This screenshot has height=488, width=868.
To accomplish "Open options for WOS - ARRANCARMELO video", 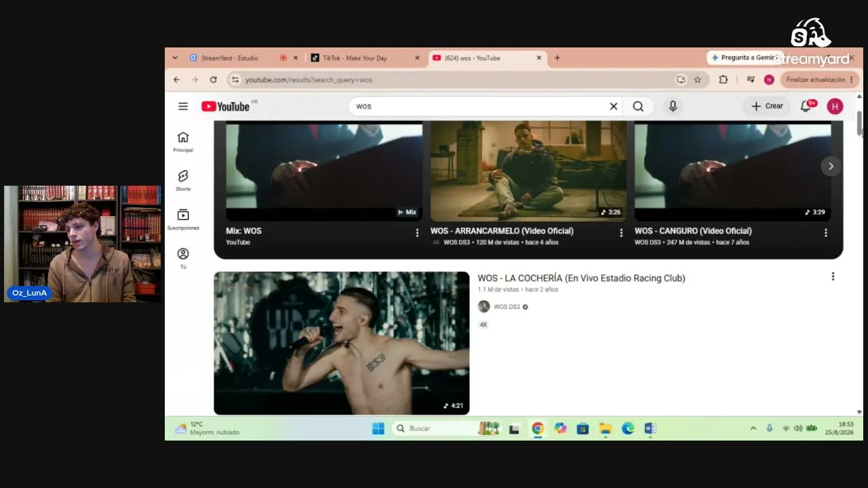I will pos(621,233).
